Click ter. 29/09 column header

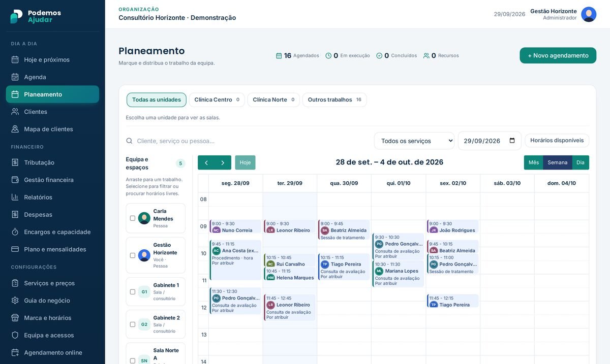[290, 183]
